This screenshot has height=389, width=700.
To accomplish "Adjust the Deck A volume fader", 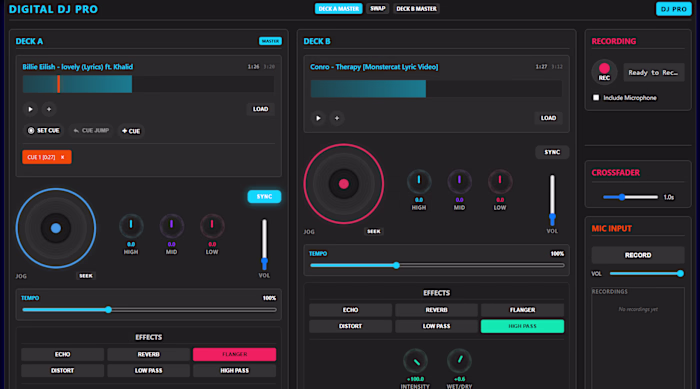I will click(x=264, y=244).
